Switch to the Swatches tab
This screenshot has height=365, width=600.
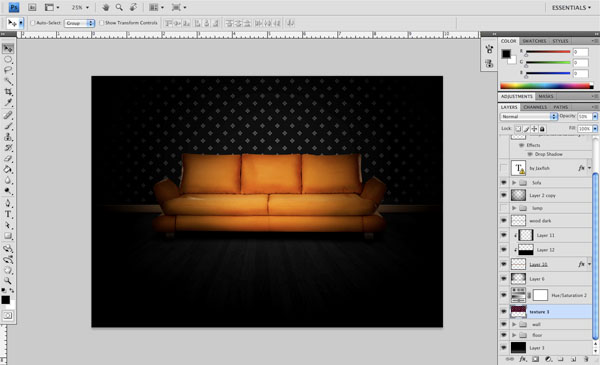coord(534,41)
